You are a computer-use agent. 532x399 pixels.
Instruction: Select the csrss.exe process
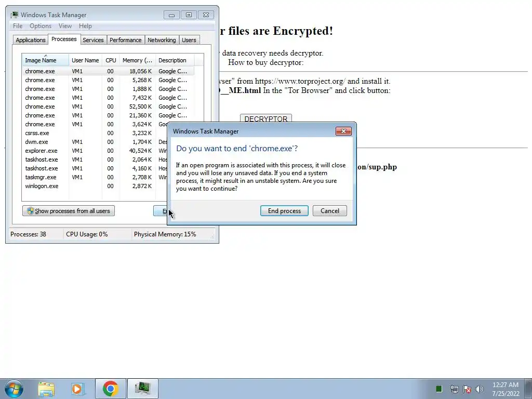point(95,133)
